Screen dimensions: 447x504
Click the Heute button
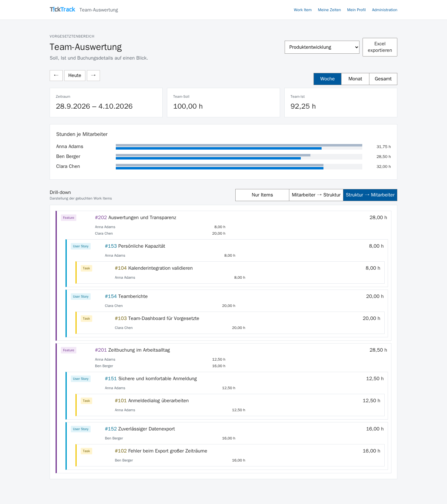[75, 75]
